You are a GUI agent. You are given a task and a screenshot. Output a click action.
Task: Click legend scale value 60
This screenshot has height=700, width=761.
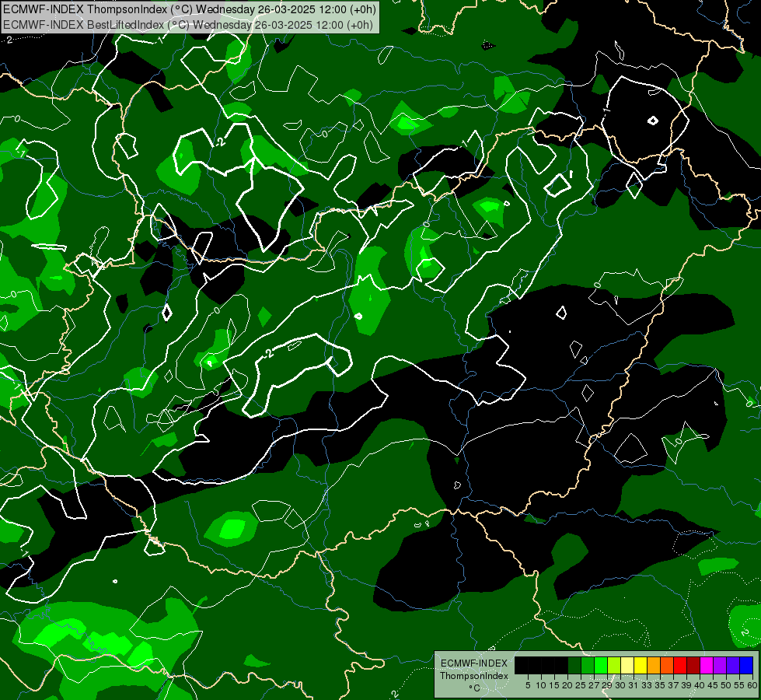pos(752,685)
